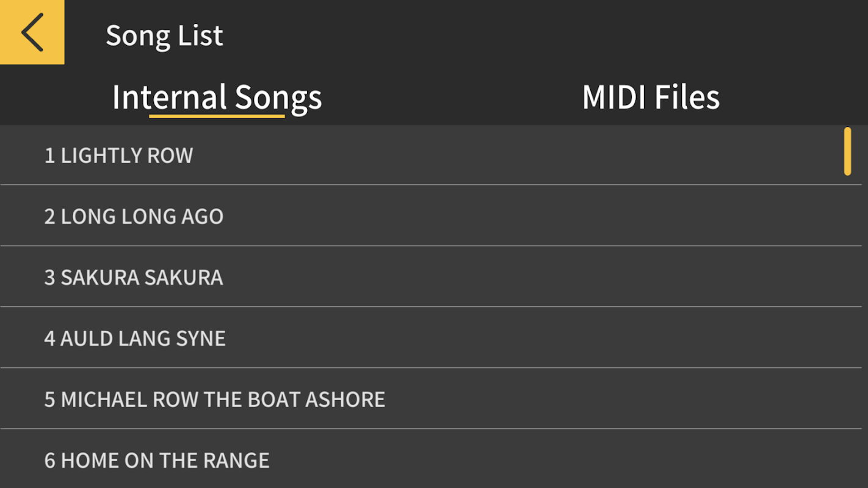Screen dimensions: 868x488
Task: Click the Song List header title
Action: [164, 35]
